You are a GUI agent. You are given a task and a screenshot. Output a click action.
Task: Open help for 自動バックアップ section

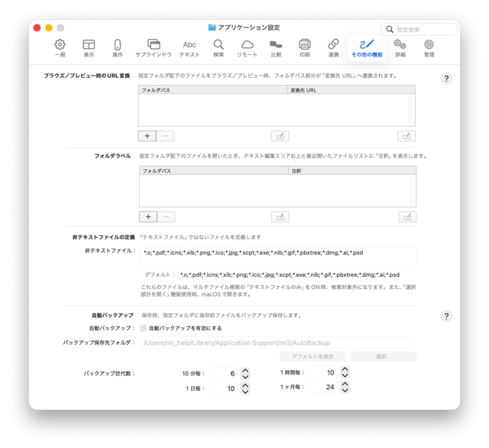point(446,316)
